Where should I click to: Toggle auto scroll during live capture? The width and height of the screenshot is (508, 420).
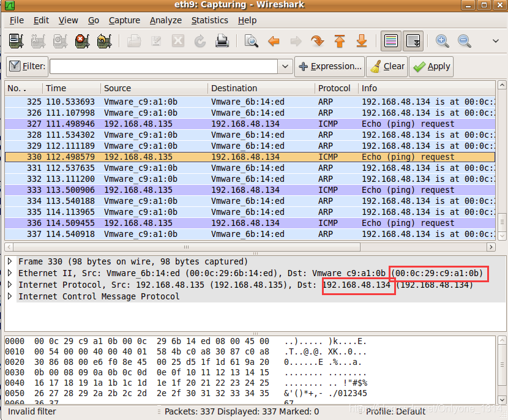413,41
